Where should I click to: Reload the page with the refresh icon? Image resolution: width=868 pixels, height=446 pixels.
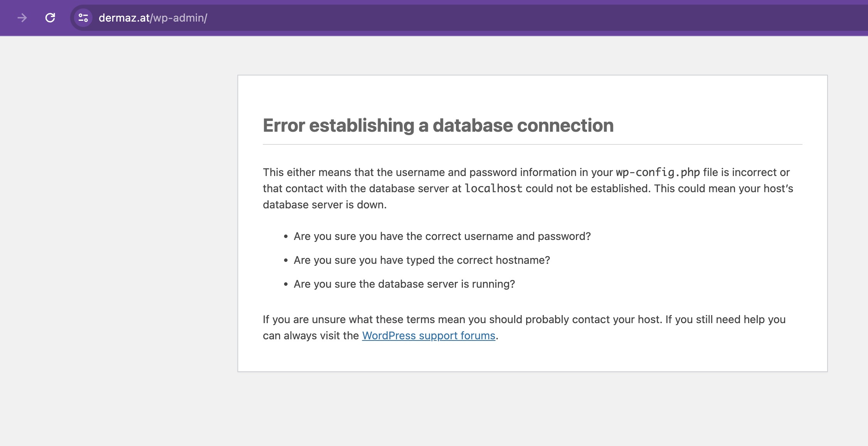coord(50,18)
